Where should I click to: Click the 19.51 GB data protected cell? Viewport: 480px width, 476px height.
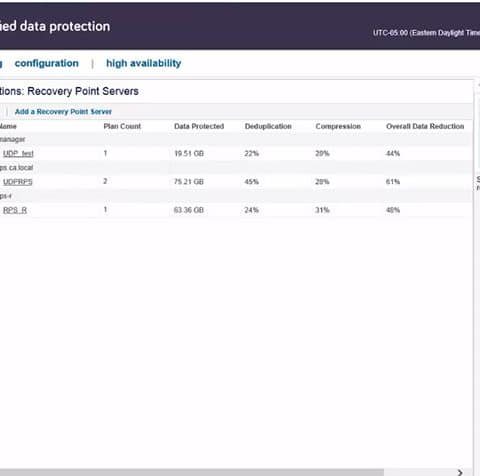[x=189, y=154]
